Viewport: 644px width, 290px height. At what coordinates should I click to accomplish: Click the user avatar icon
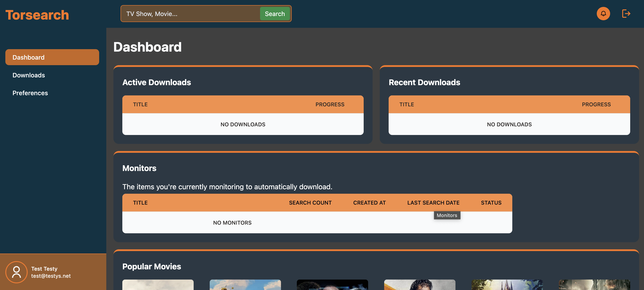pos(16,272)
